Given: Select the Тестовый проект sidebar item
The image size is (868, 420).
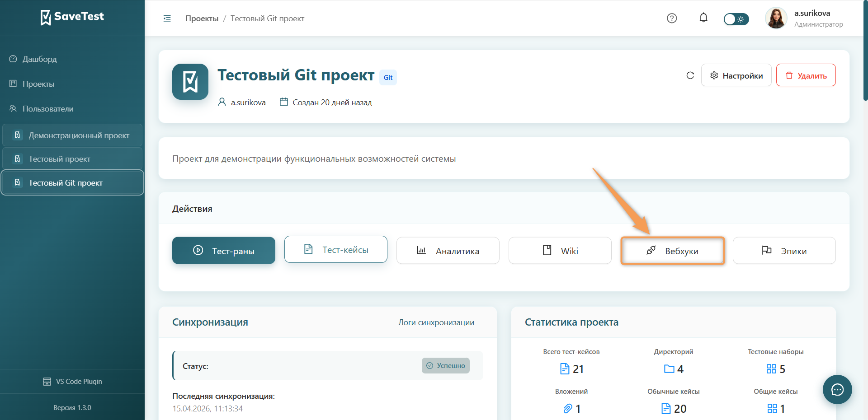Looking at the screenshot, I should pyautogui.click(x=72, y=159).
